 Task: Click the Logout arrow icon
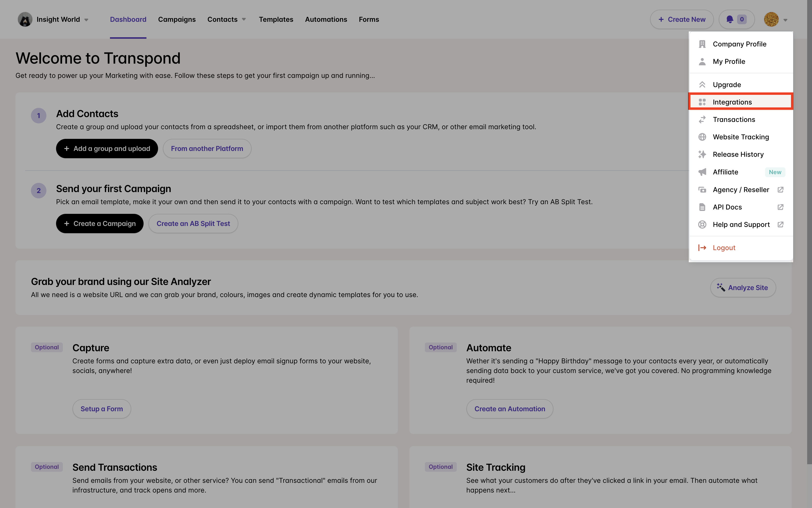click(702, 248)
